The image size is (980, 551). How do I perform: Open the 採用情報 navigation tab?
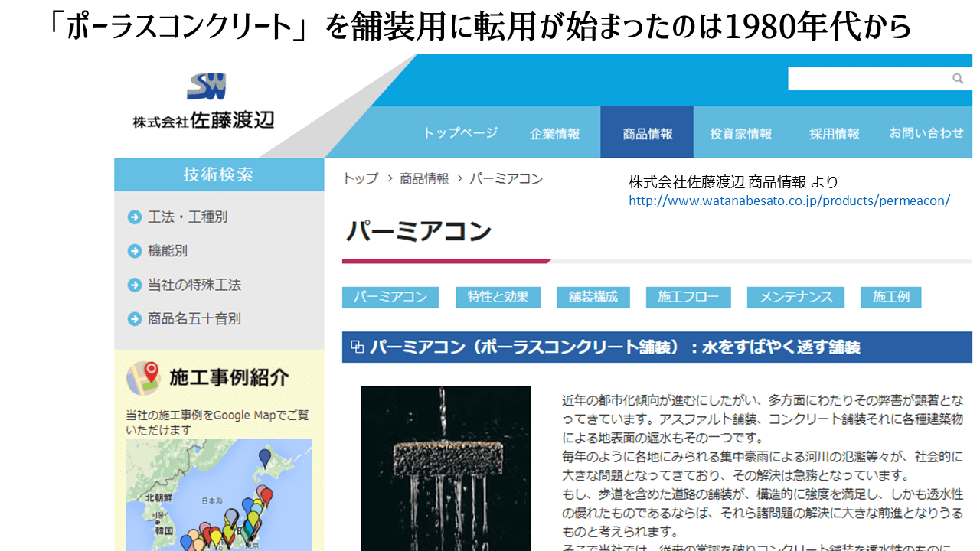pyautogui.click(x=835, y=133)
